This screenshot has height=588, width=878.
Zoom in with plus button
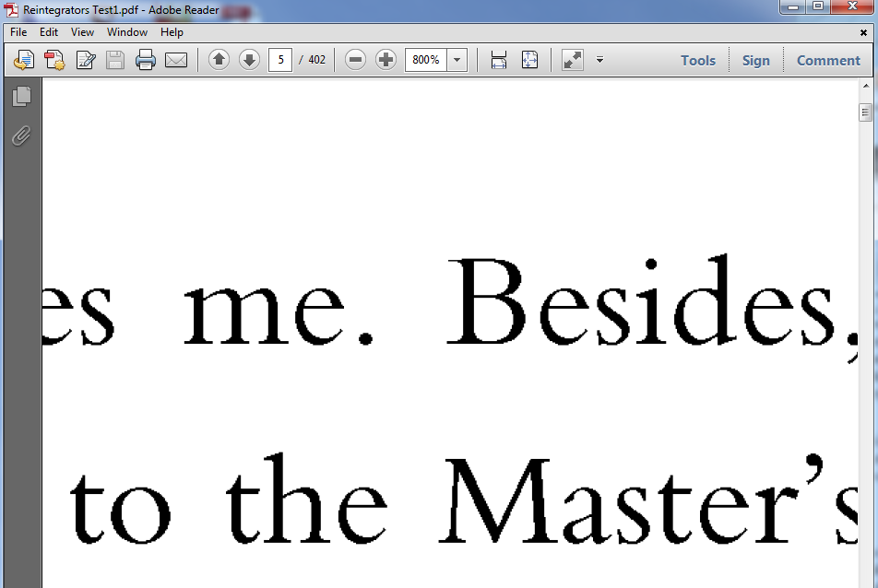(x=386, y=61)
